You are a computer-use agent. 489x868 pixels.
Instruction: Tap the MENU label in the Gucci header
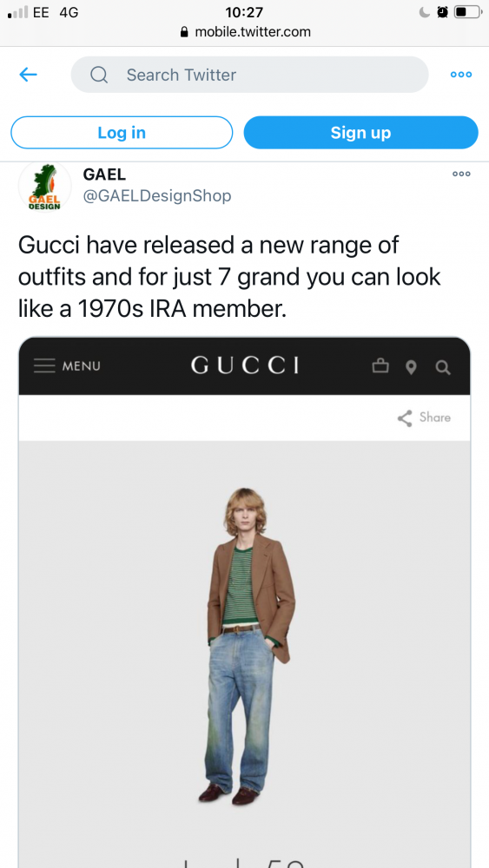pyautogui.click(x=82, y=366)
